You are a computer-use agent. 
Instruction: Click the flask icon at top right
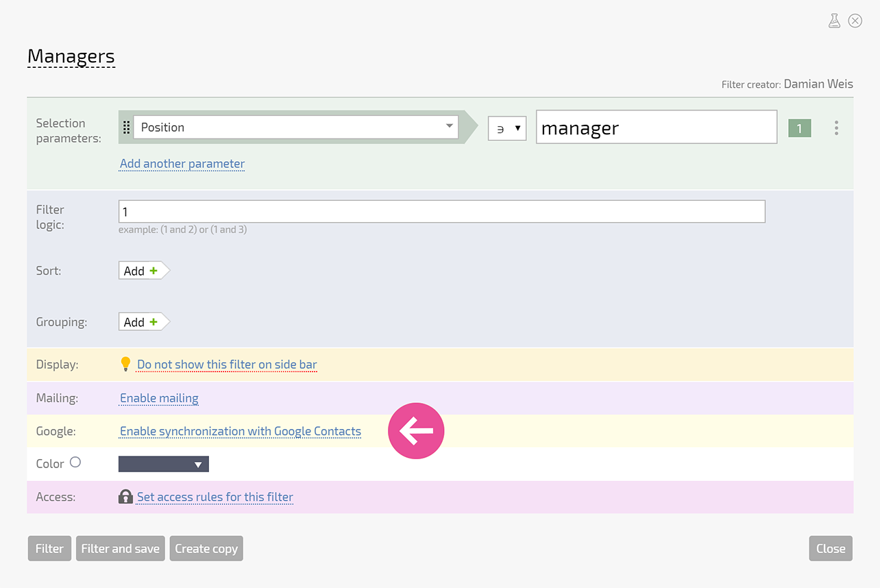coord(834,21)
